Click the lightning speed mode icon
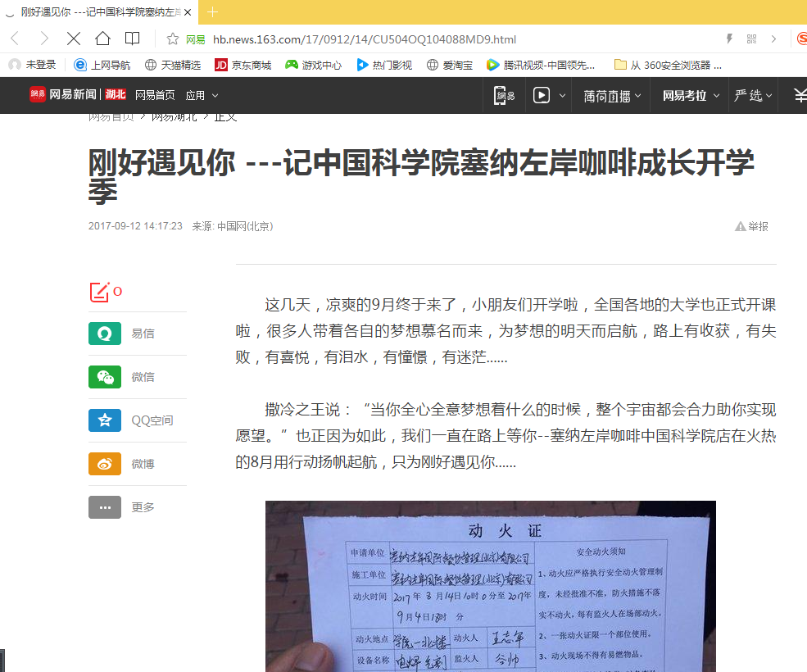The image size is (807, 672). (x=729, y=39)
